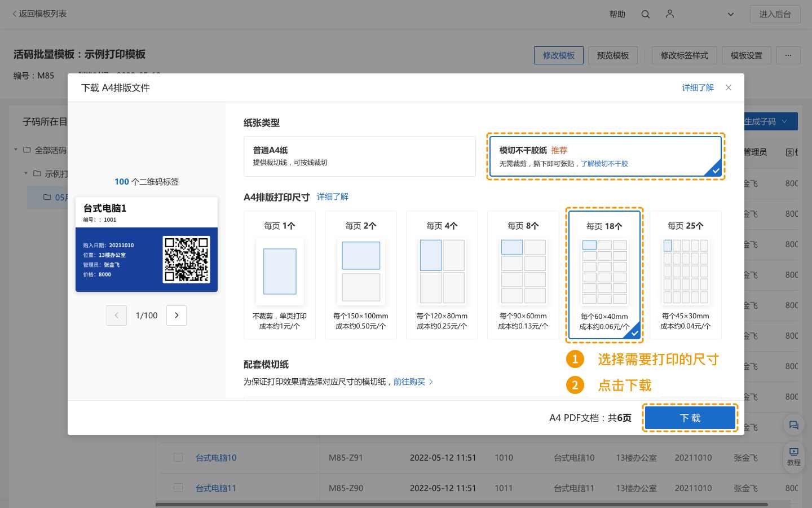Collapse the 全部活码 tree node
Viewport: 812px width, 508px height.
pyautogui.click(x=16, y=150)
